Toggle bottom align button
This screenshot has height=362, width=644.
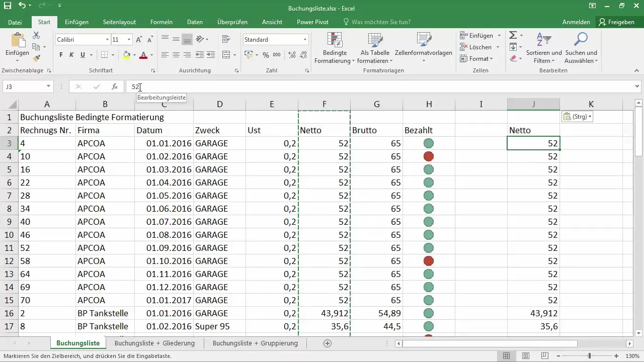(187, 39)
